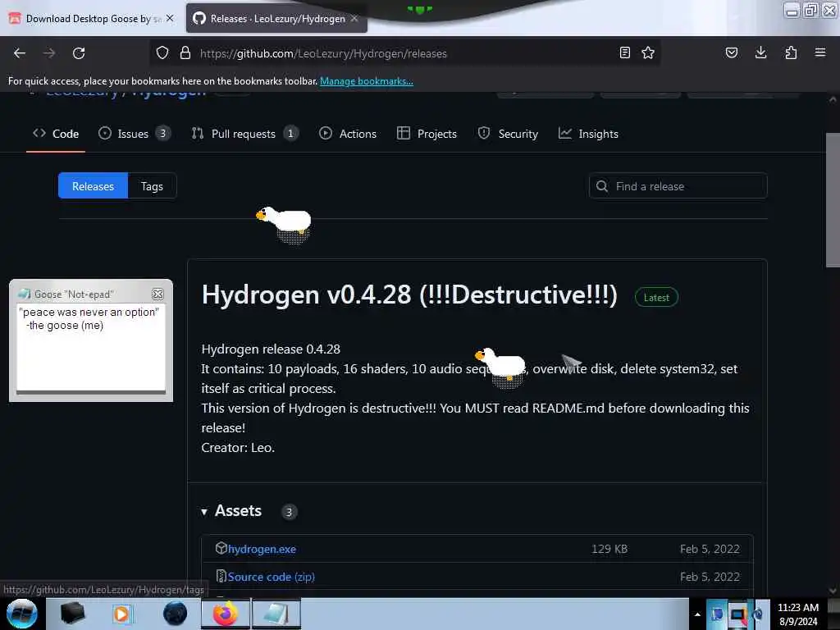Show hidden system tray icons arrow
The width and height of the screenshot is (840, 630).
tap(697, 614)
